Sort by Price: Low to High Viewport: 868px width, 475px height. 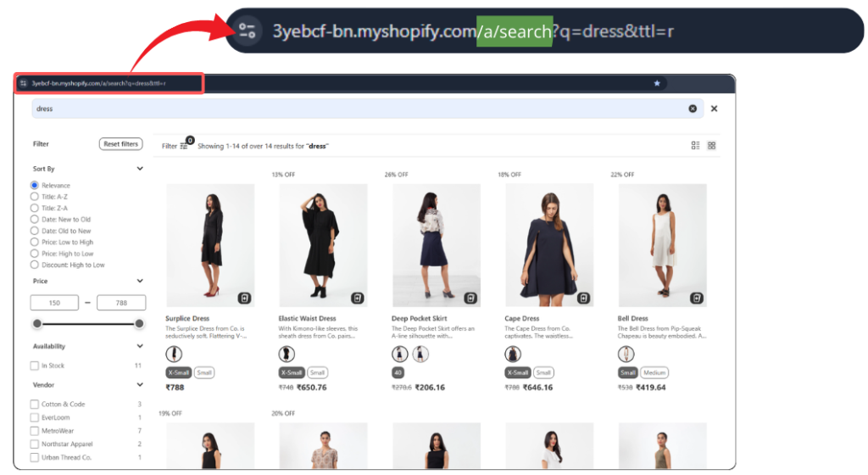(34, 242)
